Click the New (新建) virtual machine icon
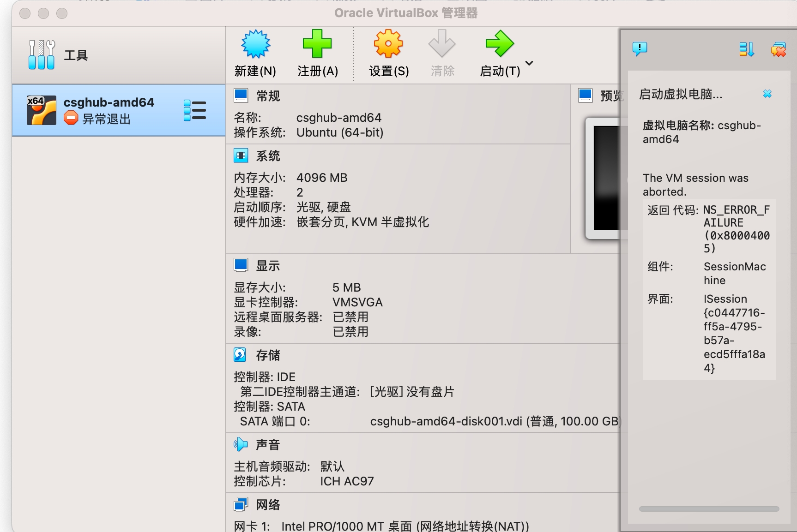This screenshot has width=797, height=532. pos(255,44)
